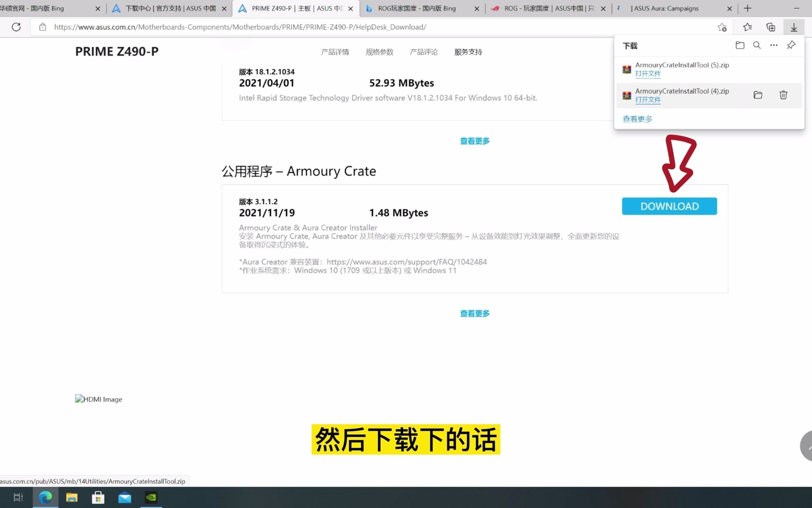Click the PRIME Z490-P product title

117,52
